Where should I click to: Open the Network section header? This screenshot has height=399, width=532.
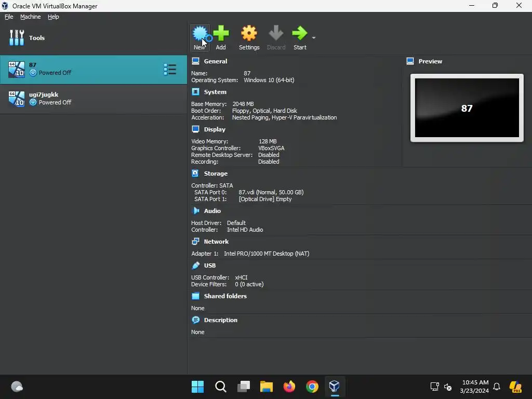(216, 242)
